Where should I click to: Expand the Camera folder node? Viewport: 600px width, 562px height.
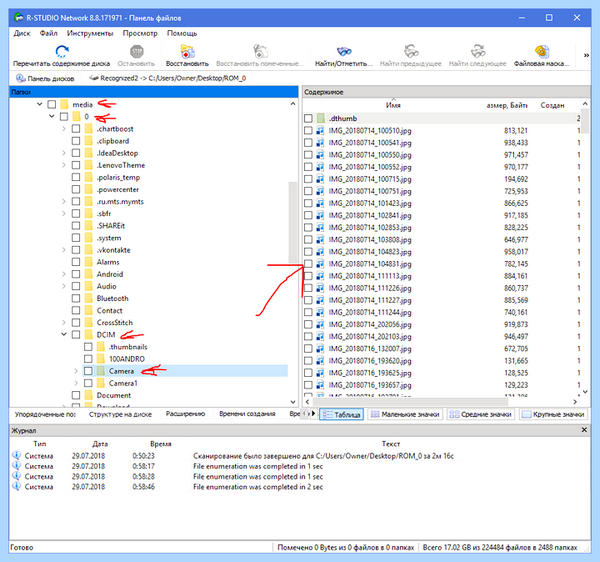[76, 371]
